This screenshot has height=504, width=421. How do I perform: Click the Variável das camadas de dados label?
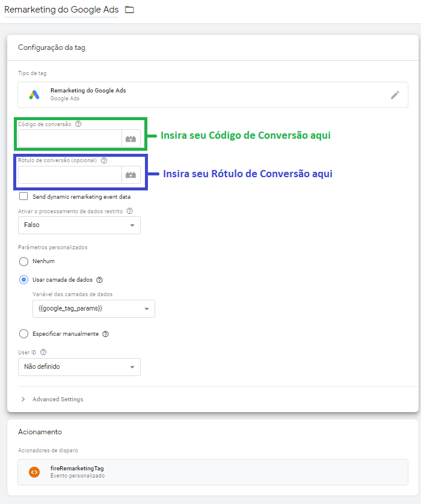tap(72, 294)
